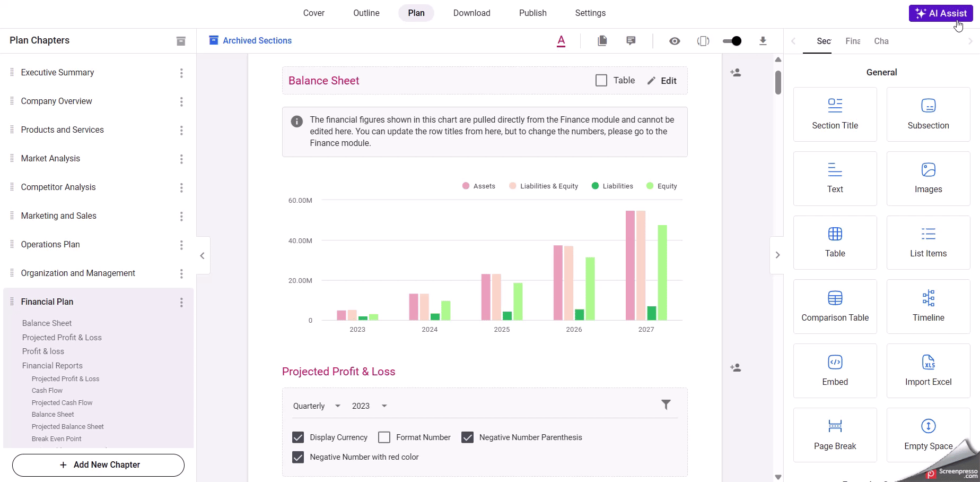Move right-panel tabs to previous
Viewport: 980px width, 482px height.
click(x=793, y=41)
